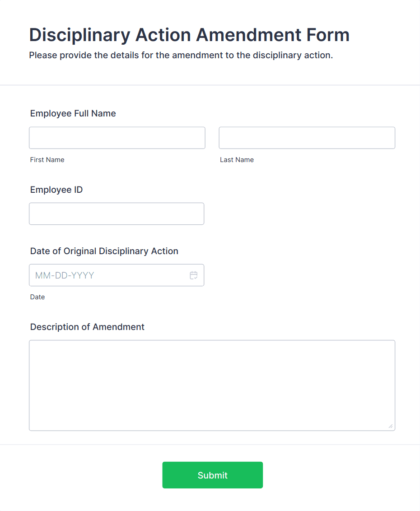The image size is (420, 511).
Task: Click the Employee ID heading
Action: coord(56,190)
